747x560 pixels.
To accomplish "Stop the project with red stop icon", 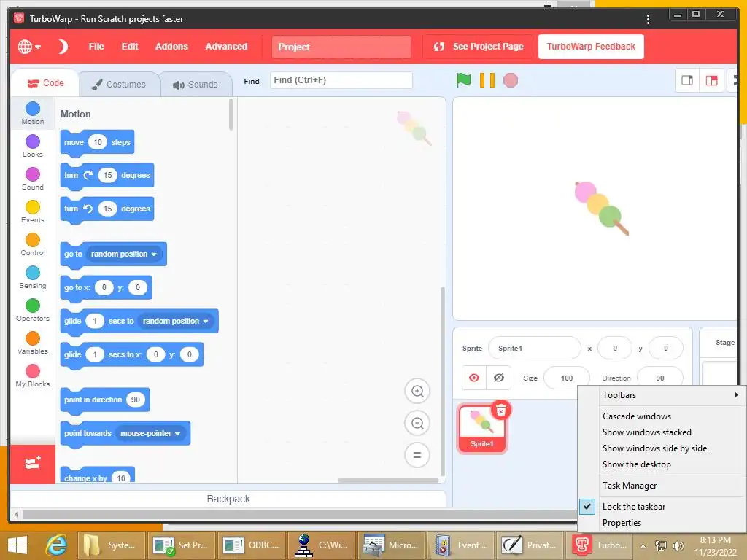I will click(x=510, y=80).
